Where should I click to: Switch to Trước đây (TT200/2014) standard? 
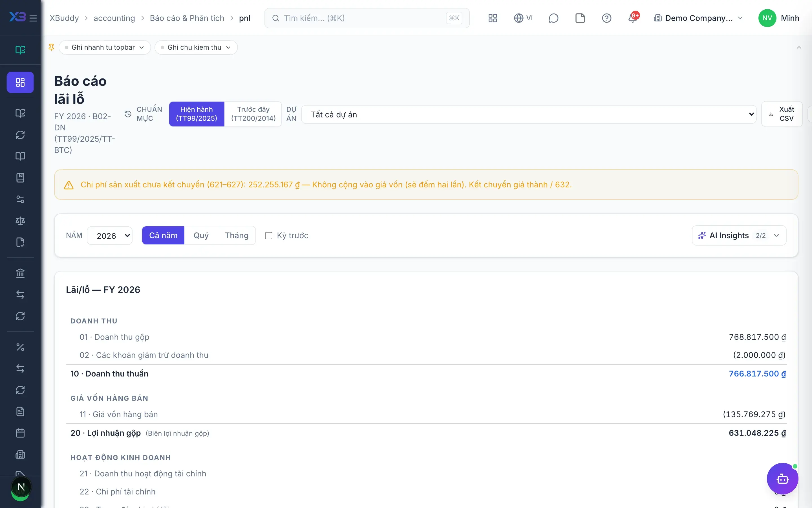coord(253,114)
